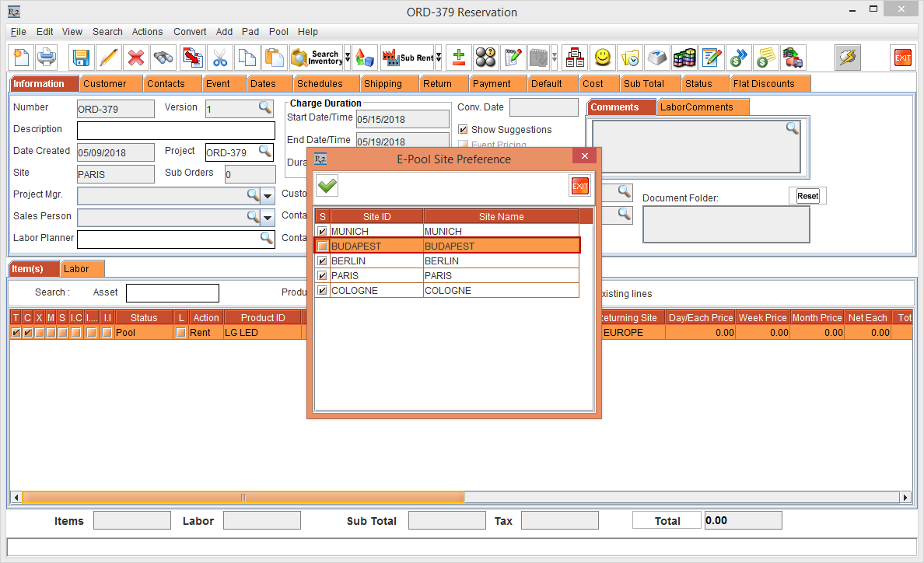Click the binoculars search icon
This screenshot has width=924, height=563.
(163, 58)
